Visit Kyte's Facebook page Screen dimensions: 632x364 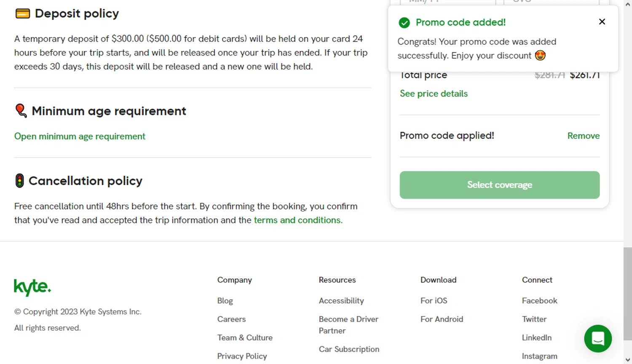539,301
